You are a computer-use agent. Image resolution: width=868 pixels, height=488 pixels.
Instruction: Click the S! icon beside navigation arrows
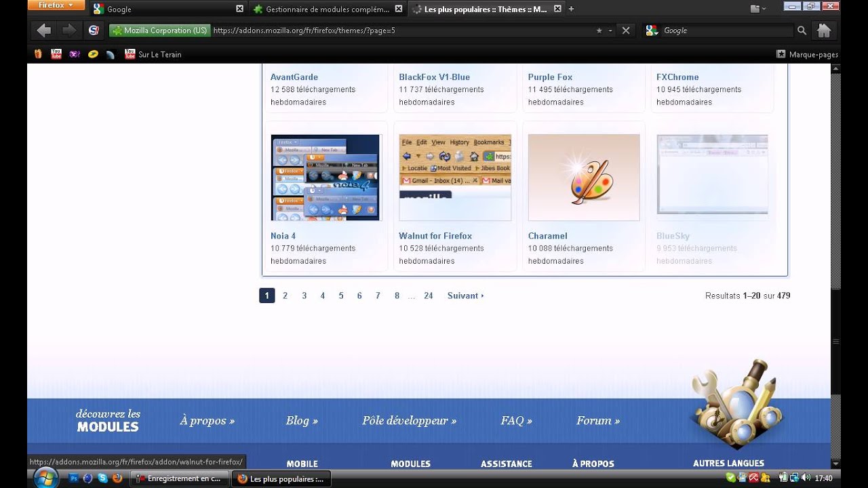(94, 30)
